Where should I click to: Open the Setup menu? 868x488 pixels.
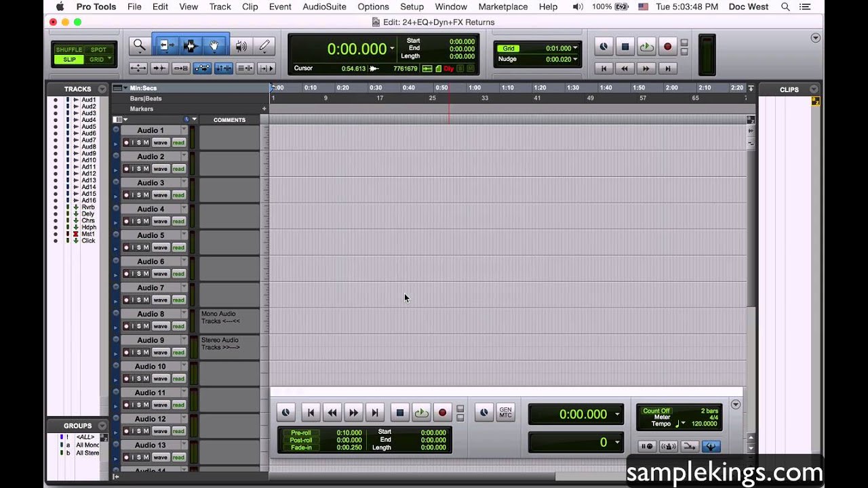coord(412,7)
